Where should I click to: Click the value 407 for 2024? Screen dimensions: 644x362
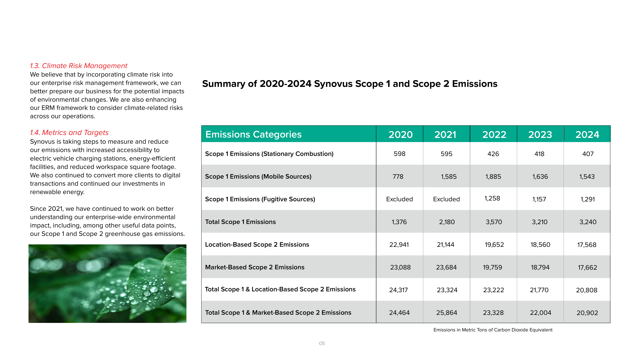588,154
